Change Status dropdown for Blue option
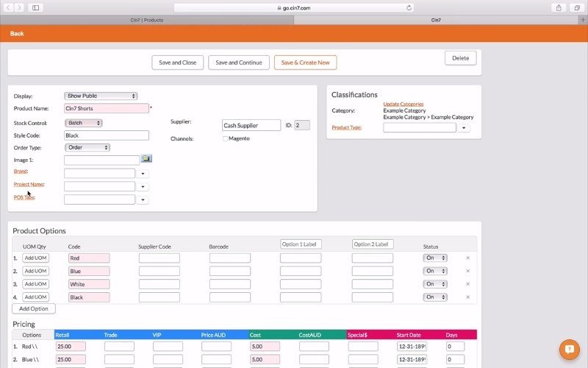The width and height of the screenshot is (588, 368). click(x=435, y=271)
